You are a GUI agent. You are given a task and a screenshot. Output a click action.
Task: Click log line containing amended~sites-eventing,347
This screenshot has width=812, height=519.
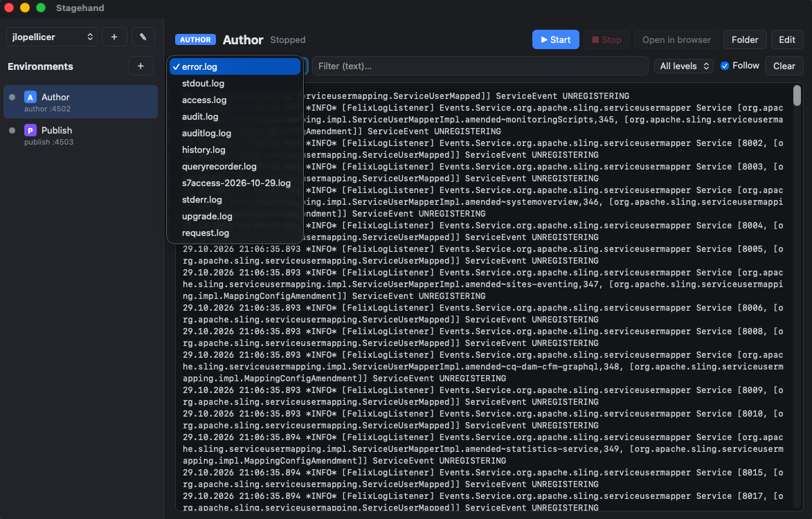coord(482,284)
